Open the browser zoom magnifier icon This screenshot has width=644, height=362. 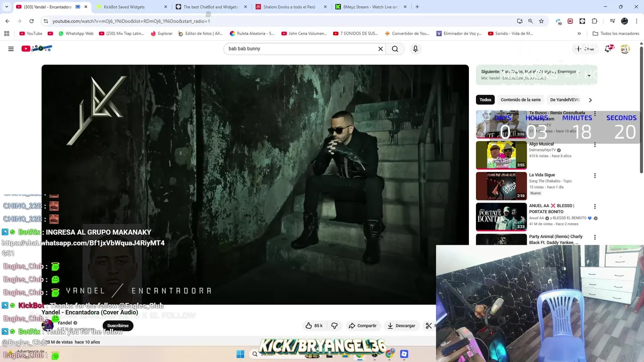point(530,21)
